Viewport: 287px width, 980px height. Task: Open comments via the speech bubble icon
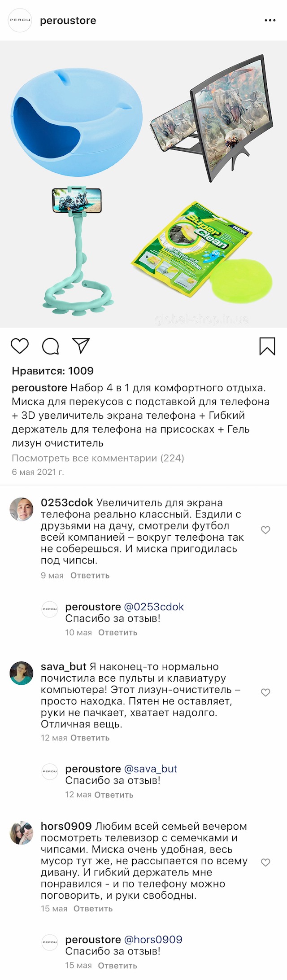[x=51, y=346]
